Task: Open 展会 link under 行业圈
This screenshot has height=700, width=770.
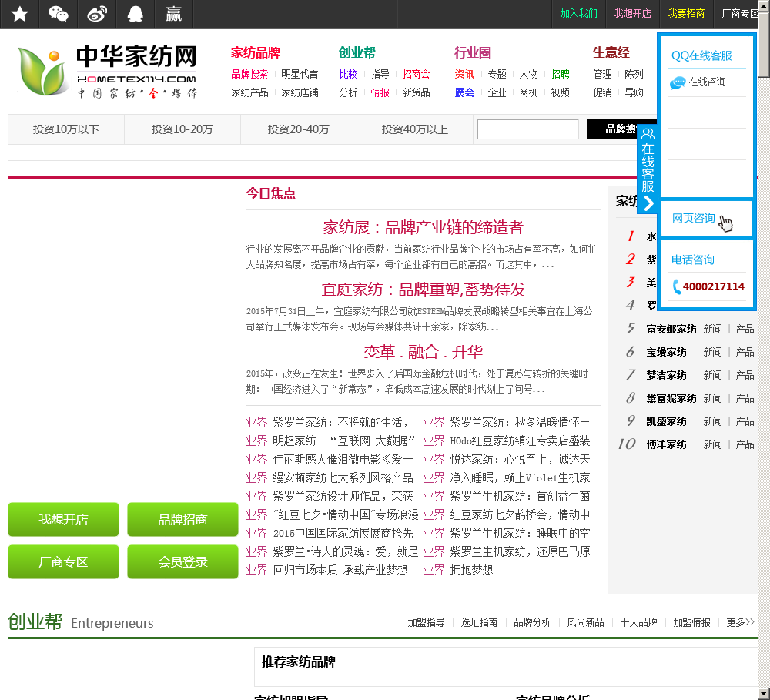Action: [x=464, y=93]
